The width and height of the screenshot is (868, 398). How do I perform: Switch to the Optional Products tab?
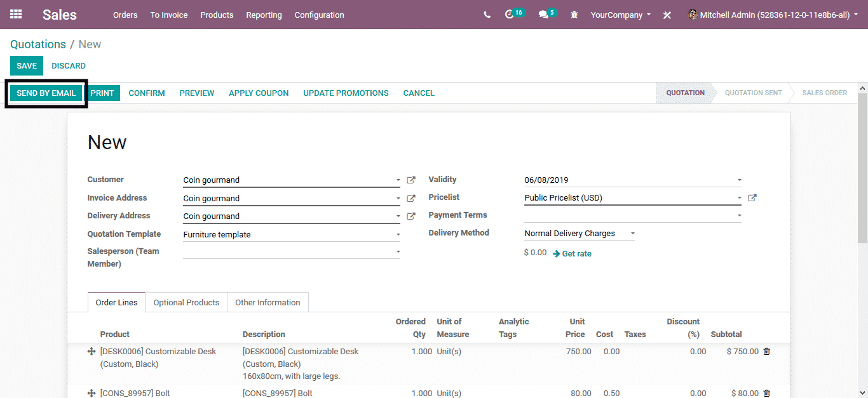coord(186,303)
